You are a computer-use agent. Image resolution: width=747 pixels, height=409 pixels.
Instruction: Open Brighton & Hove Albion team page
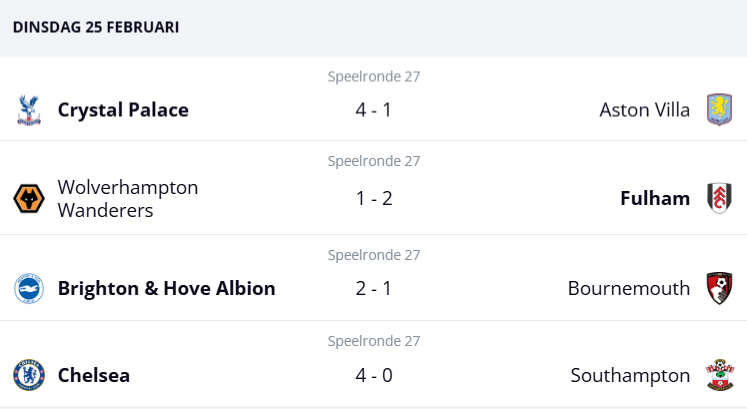point(166,289)
